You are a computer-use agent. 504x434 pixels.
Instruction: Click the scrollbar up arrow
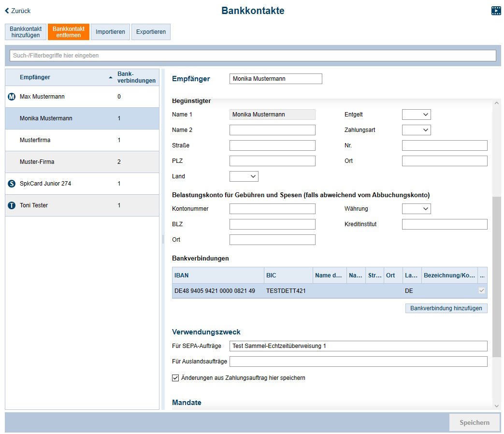click(x=497, y=103)
